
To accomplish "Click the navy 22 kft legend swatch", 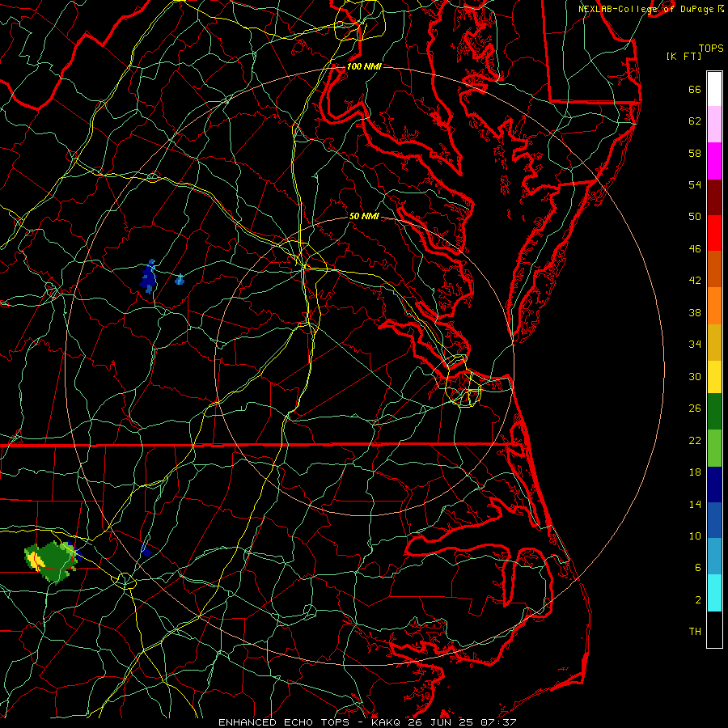I will 714,485.
